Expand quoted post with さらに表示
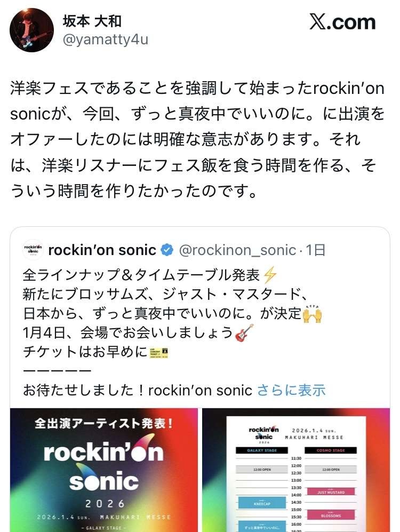The image size is (400, 532). click(291, 390)
